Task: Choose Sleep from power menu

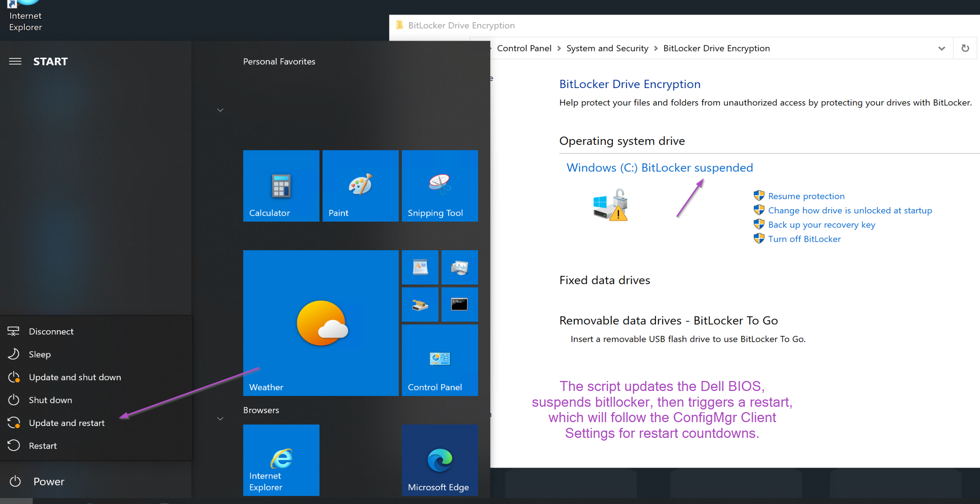Action: 40,354
